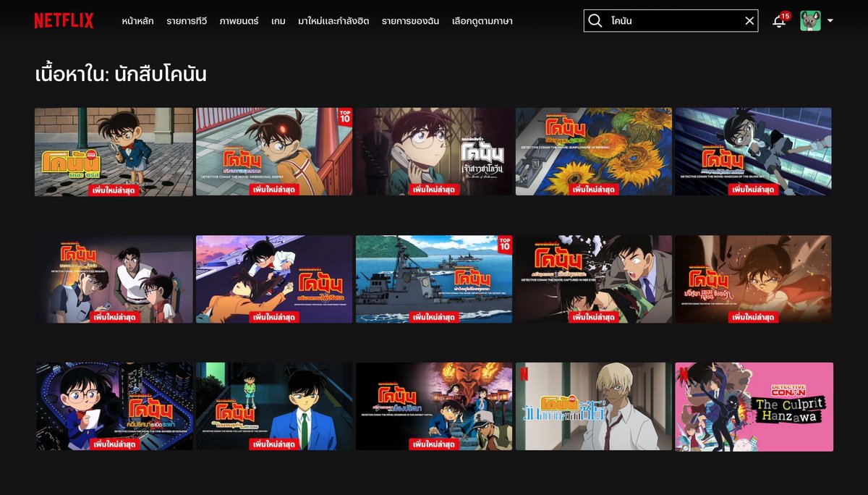Open The Bride of Halloween thumbnail
868x495 pixels.
(434, 152)
